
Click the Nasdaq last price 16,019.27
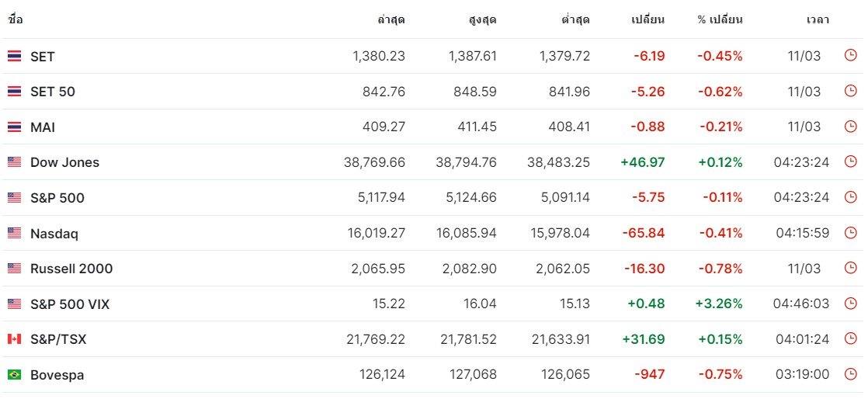point(374,233)
